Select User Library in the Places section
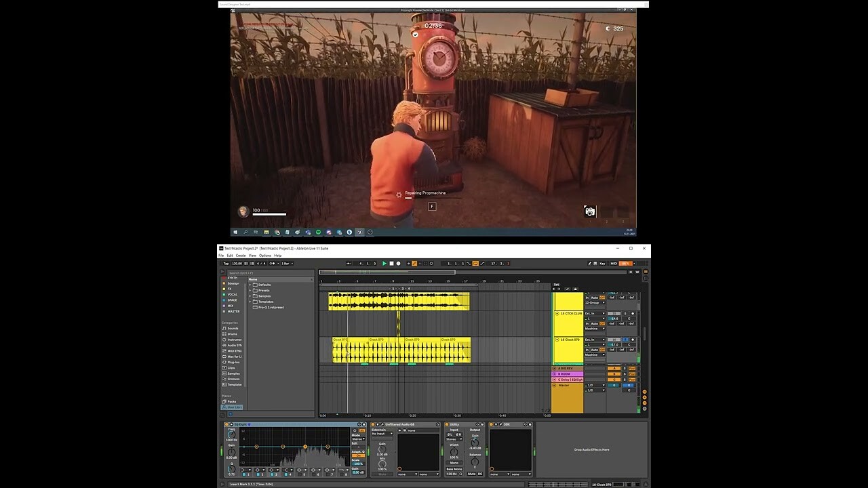Image resolution: width=868 pixels, height=488 pixels. (x=233, y=407)
